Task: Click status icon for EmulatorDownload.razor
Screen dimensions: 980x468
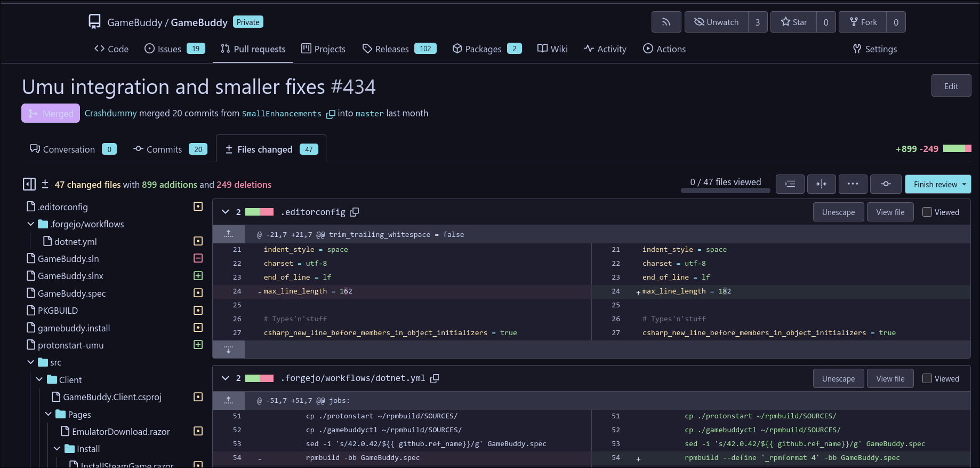Action: click(198, 431)
